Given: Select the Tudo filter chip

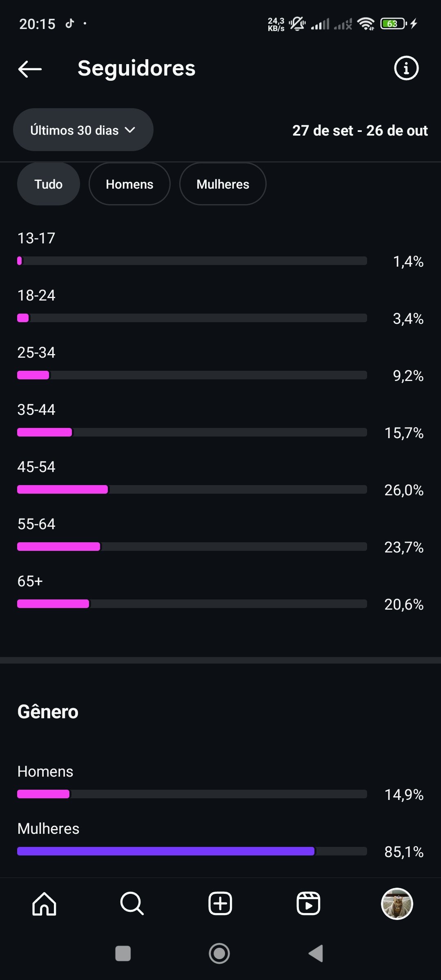Looking at the screenshot, I should tap(48, 184).
